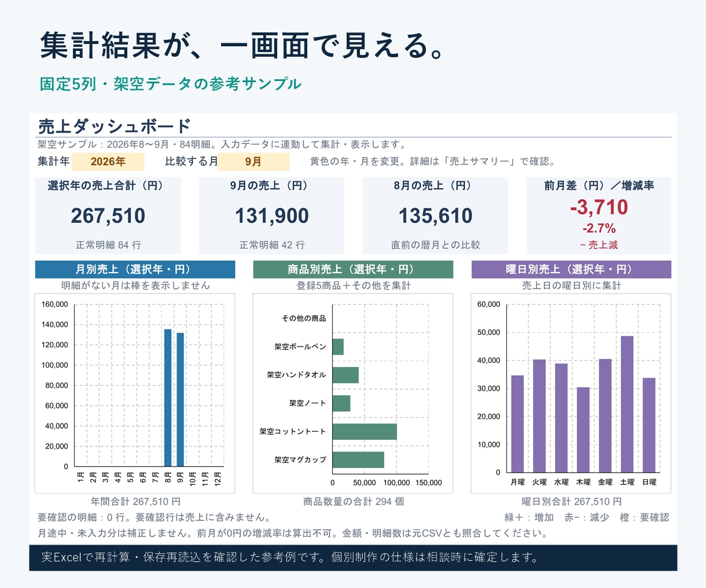Click the legend text 緑＋：増加
706x588 pixels.
pyautogui.click(x=529, y=517)
